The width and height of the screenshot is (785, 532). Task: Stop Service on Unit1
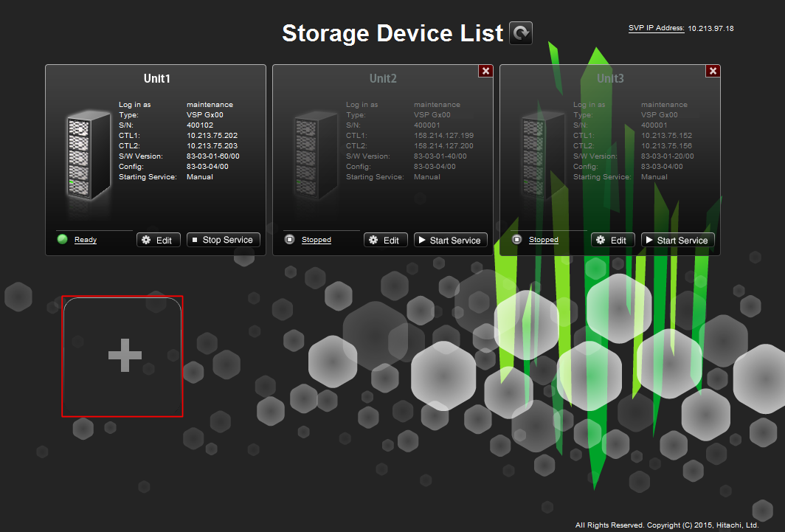224,240
